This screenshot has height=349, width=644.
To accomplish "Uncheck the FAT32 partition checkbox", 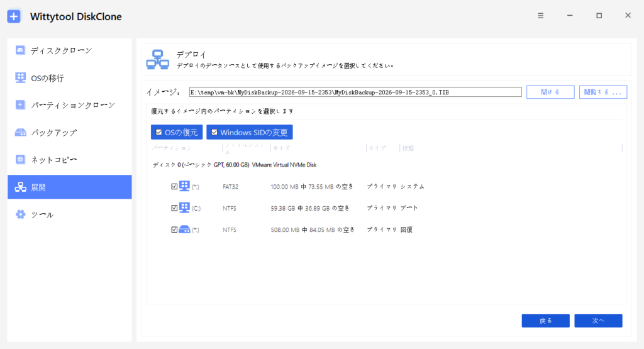I will (x=174, y=186).
